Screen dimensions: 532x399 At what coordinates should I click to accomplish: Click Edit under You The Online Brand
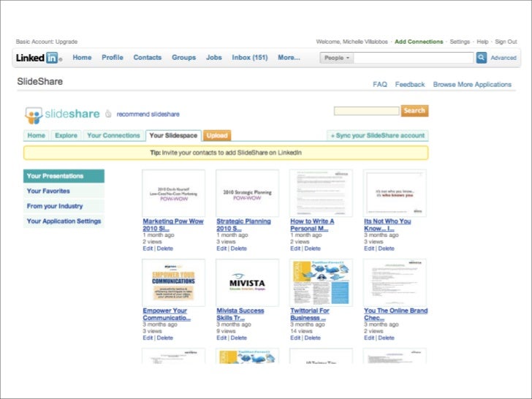369,338
